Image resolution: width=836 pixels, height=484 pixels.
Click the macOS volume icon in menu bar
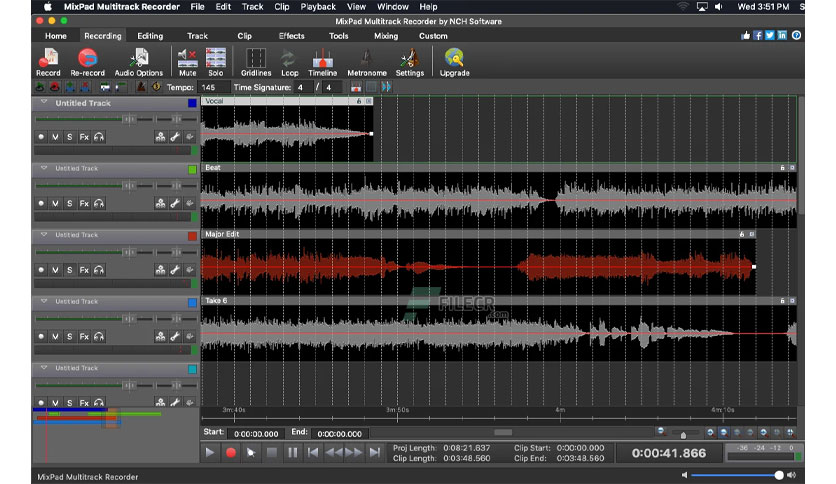pos(719,7)
